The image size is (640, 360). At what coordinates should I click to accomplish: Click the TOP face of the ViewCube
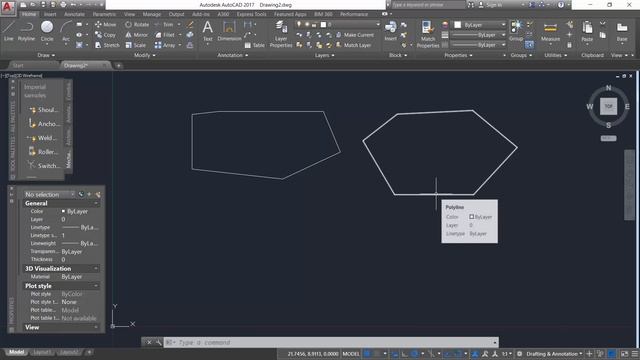pos(608,107)
